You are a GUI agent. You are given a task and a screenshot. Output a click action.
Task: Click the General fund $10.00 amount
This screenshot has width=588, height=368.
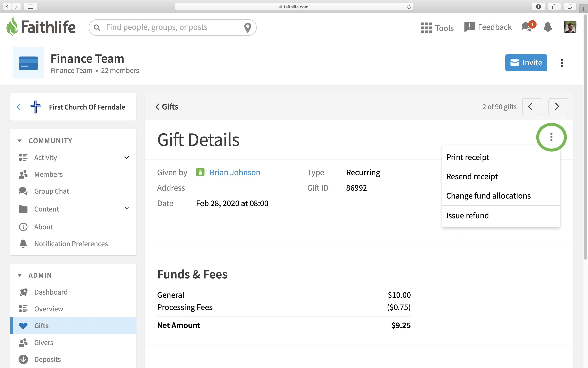tap(399, 295)
